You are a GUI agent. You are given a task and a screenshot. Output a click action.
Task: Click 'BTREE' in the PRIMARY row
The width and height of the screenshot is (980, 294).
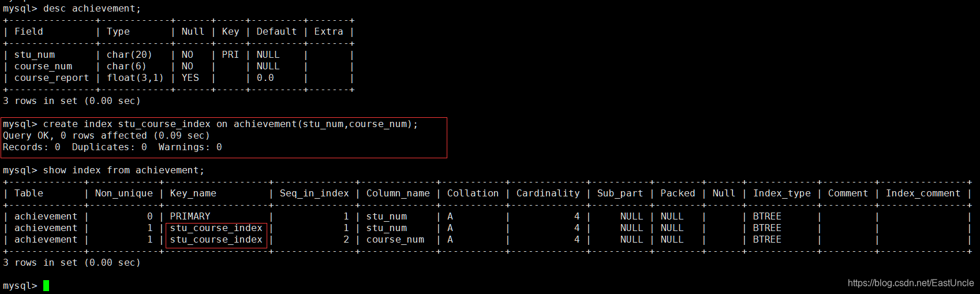[767, 217]
